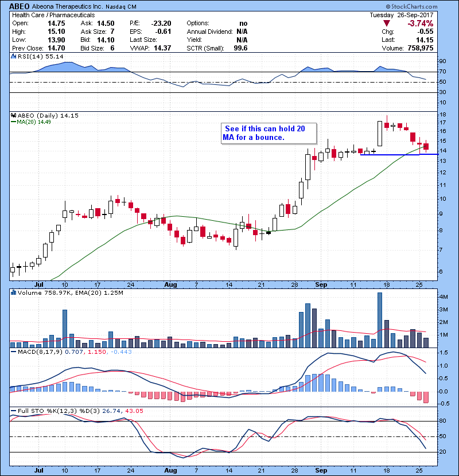
Task: Click the P/E value -23.20
Action: tap(161, 24)
